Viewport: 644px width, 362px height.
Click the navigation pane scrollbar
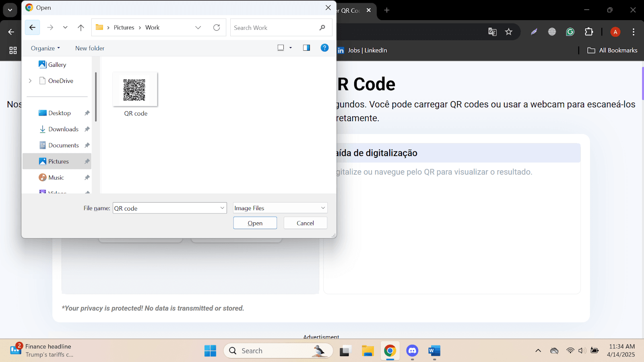click(x=96, y=97)
